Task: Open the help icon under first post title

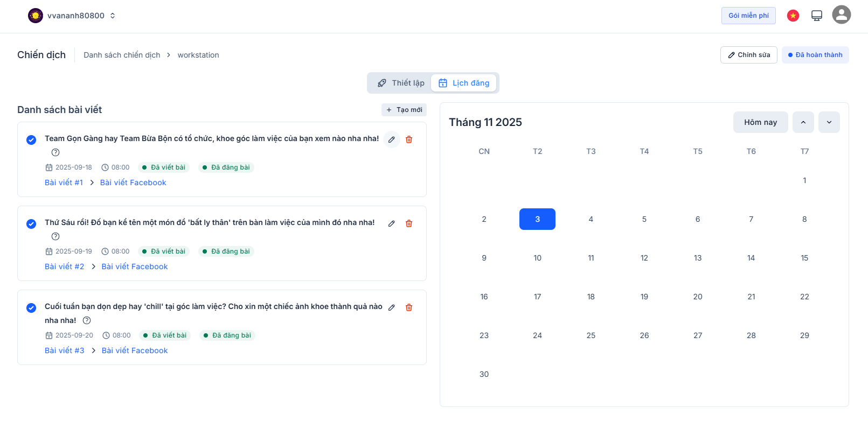Action: [55, 152]
